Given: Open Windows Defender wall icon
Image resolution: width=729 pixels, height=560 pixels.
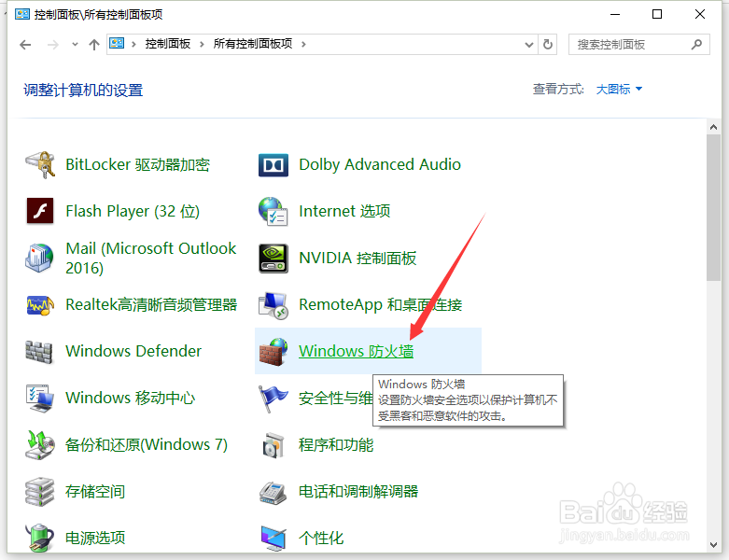Looking at the screenshot, I should coord(39,352).
